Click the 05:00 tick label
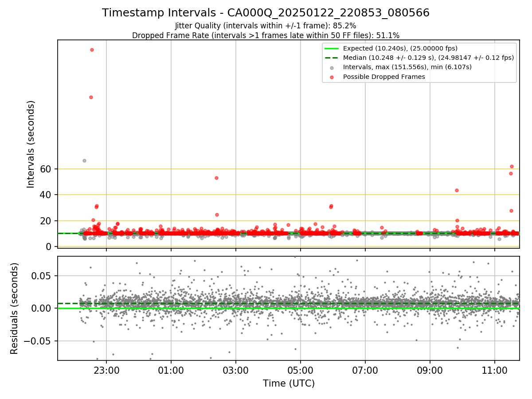532x399 pixels. 301,370
